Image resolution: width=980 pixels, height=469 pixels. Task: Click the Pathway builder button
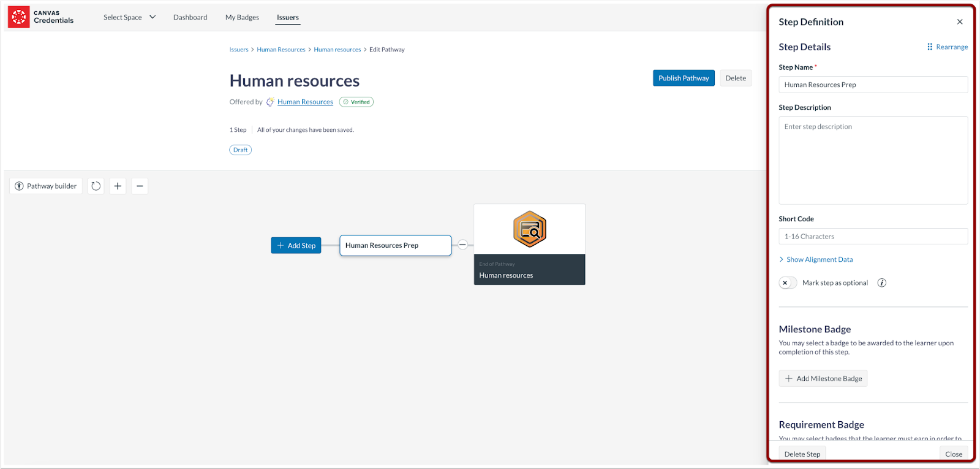tap(46, 186)
